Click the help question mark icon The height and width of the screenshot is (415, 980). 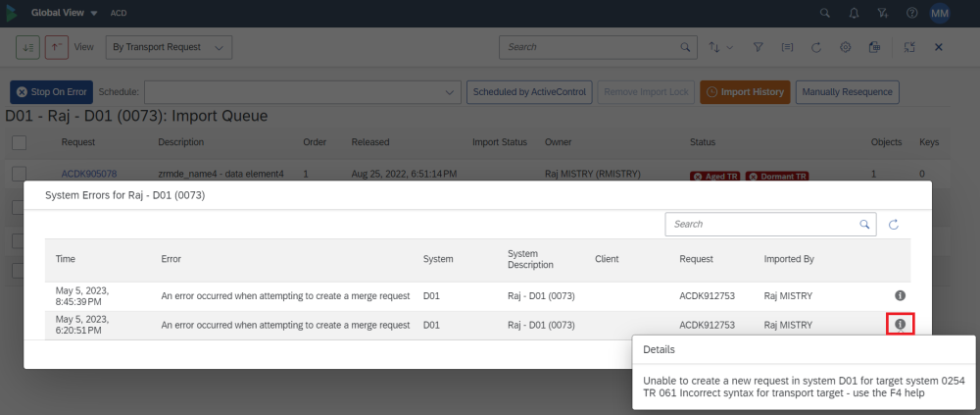click(912, 14)
